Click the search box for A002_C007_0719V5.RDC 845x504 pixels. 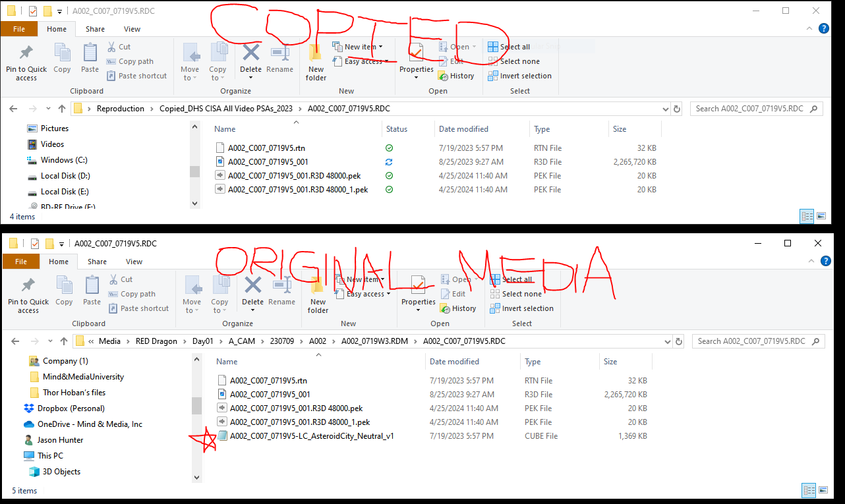pos(756,108)
